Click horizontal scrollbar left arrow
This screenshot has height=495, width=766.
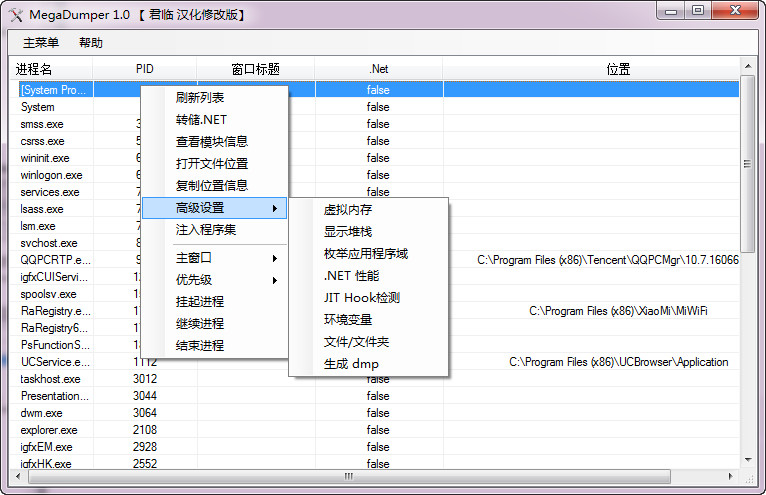point(18,476)
